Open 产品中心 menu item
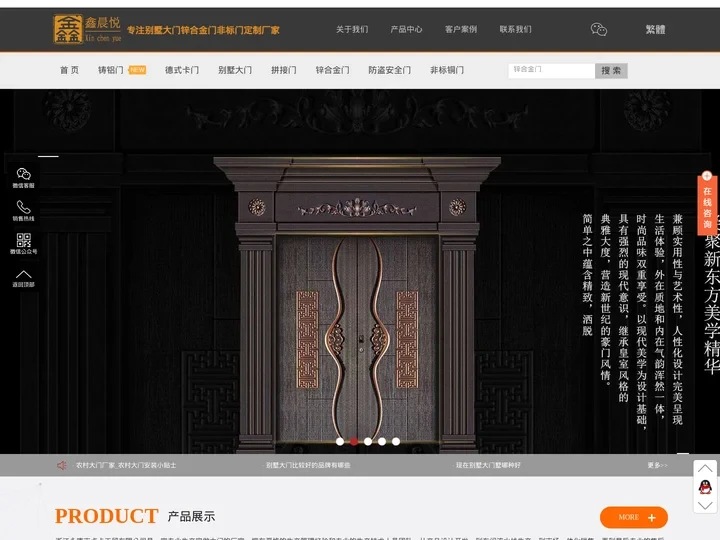Screen dimensions: 720x540 point(406,29)
